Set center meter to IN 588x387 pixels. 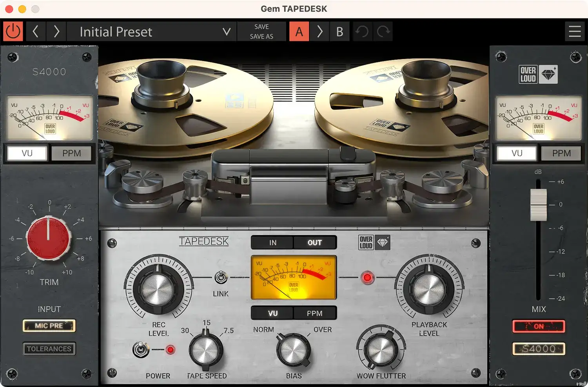tap(272, 242)
